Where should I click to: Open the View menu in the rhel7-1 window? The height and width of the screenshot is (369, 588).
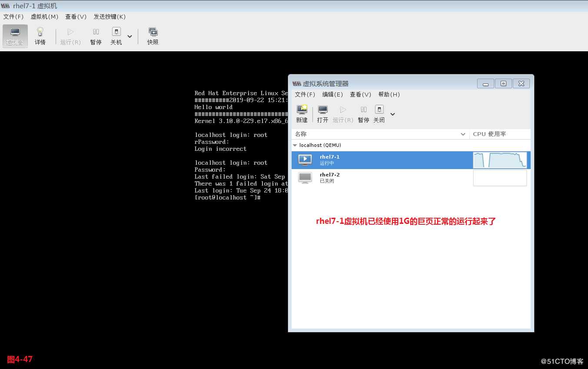pos(76,17)
